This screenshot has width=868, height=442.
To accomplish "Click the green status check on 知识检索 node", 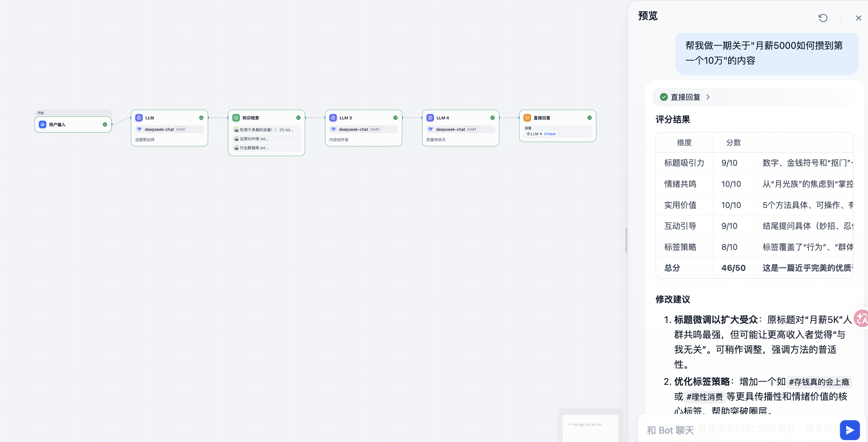I will coord(298,118).
